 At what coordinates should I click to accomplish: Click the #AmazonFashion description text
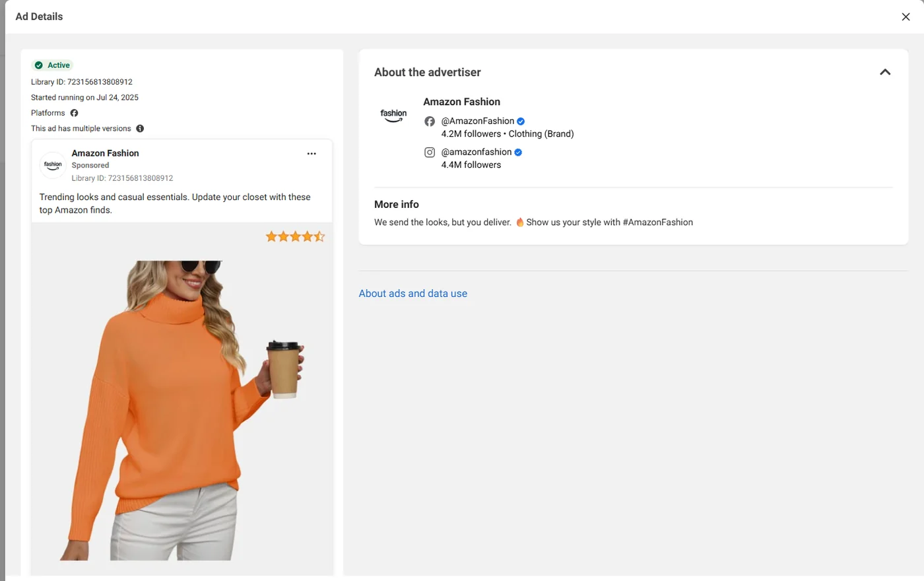click(533, 222)
